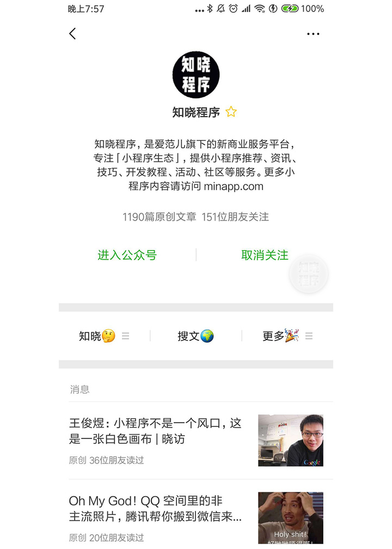
Task: Click 取消关注 to unfollow
Action: tap(265, 255)
